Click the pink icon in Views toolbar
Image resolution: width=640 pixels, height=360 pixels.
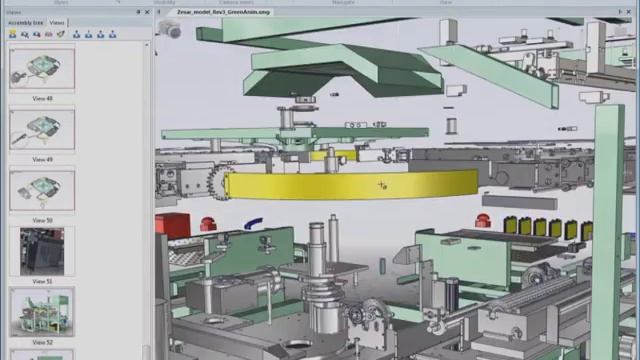pyautogui.click(x=49, y=35)
